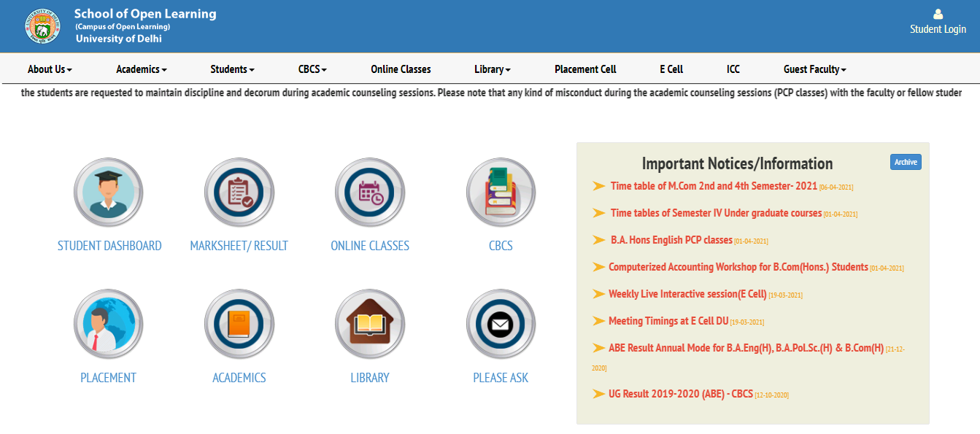Open the E Cell menu item
980x434 pixels.
[x=671, y=69]
